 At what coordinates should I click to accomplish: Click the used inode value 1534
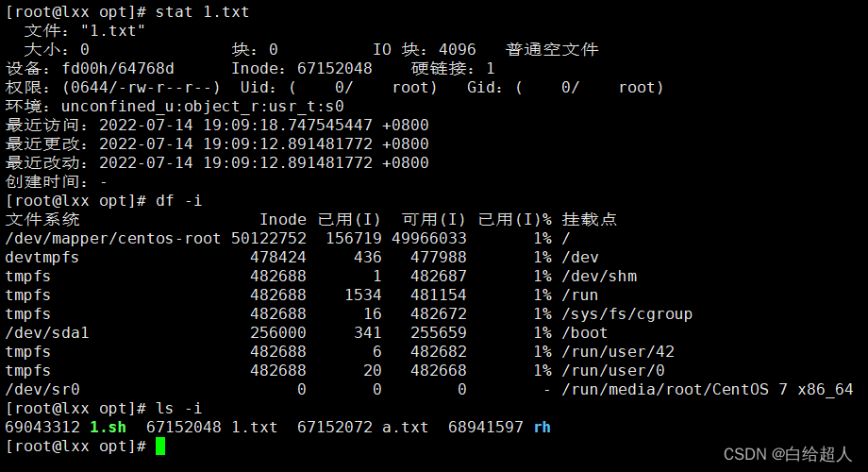[363, 295]
